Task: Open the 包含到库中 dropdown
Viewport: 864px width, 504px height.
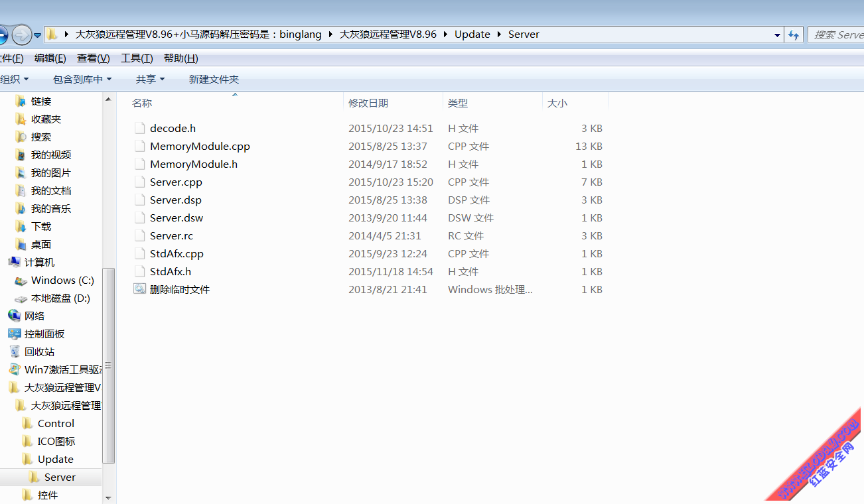Action: (82, 79)
